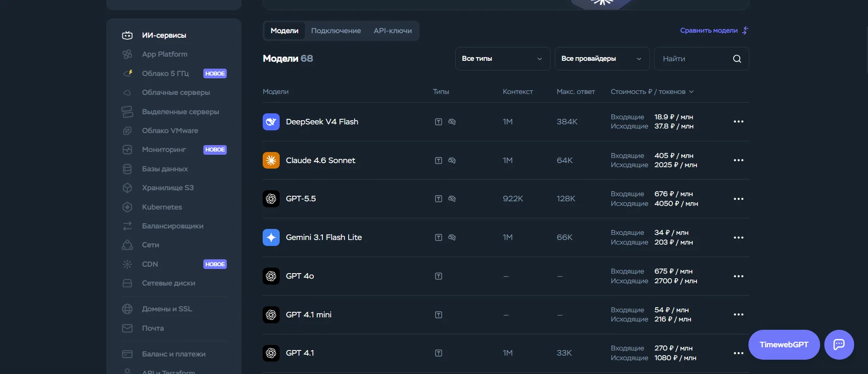The width and height of the screenshot is (868, 374).
Task: Click the Хранилище S3 cube icon
Action: 127,188
